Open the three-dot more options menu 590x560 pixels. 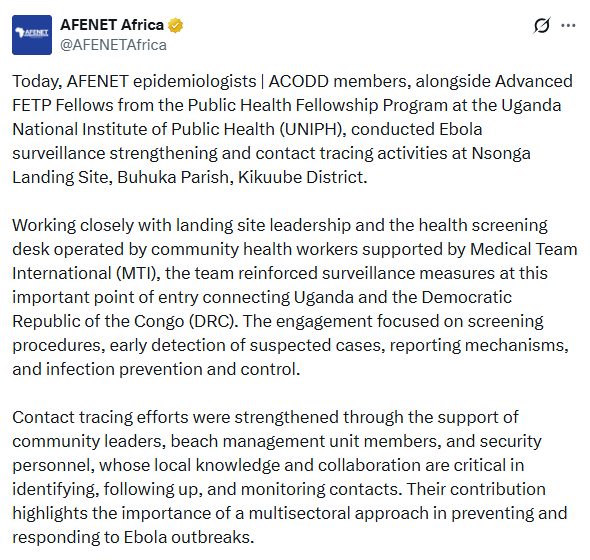[568, 25]
